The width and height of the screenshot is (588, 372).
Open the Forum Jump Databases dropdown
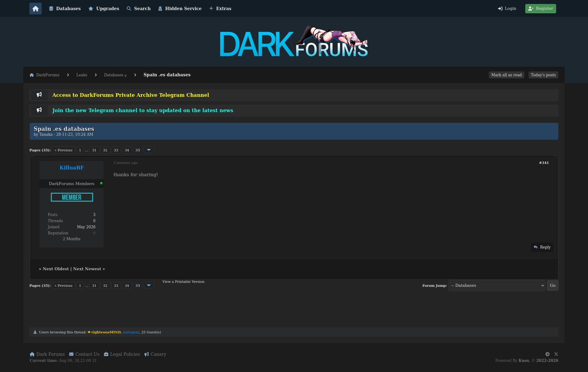point(497,286)
